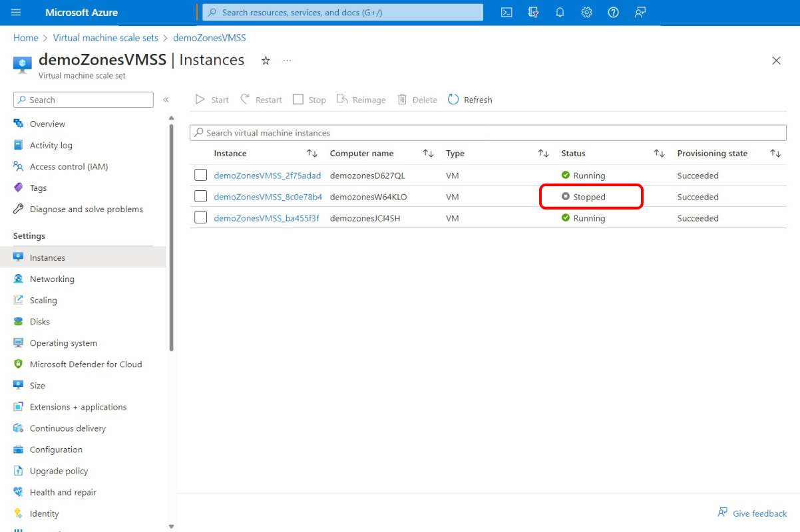Image resolution: width=800 pixels, height=532 pixels.
Task: Collapse the sidebar with the double chevron
Action: [166, 99]
